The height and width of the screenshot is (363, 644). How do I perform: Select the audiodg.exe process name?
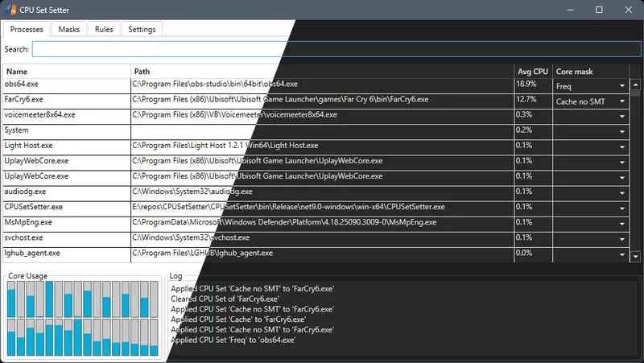pyautogui.click(x=25, y=192)
